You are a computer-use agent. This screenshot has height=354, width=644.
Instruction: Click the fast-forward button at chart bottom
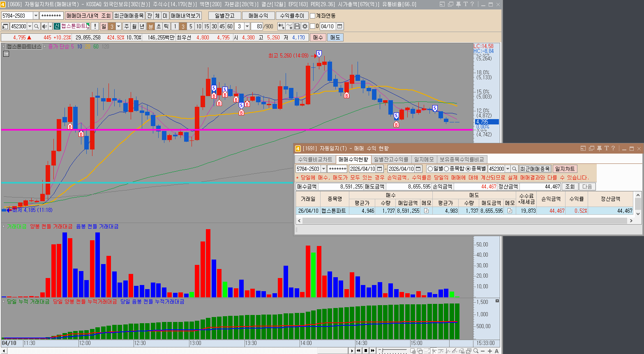[373, 351]
